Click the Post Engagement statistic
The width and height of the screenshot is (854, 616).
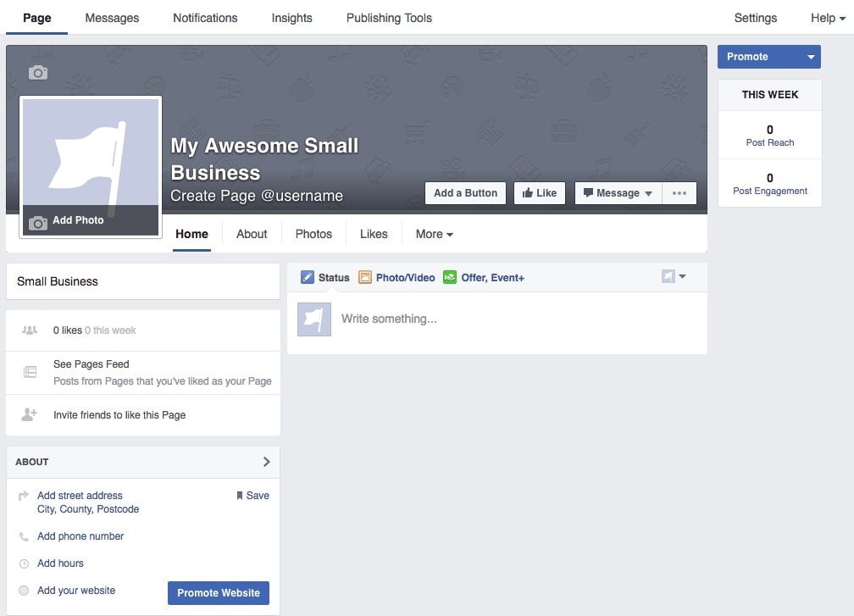769,184
